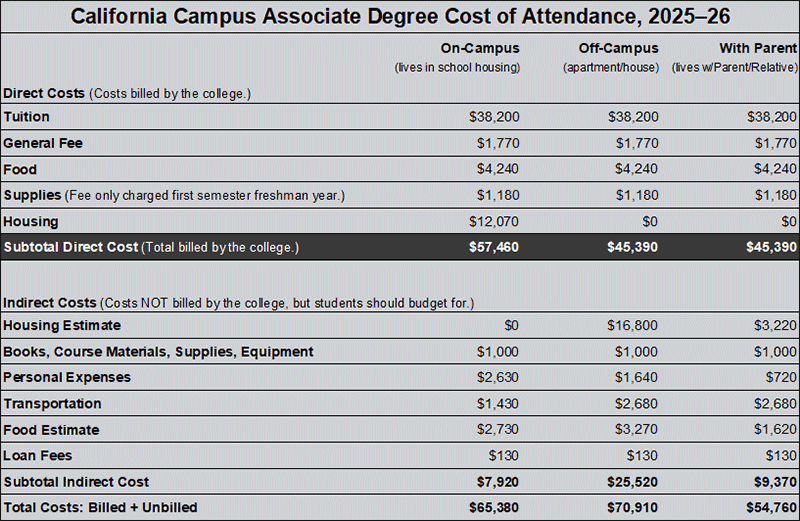Select Off-Campus Subtotal Indirect Cost $25,520
The image size is (800, 521).
click(633, 482)
